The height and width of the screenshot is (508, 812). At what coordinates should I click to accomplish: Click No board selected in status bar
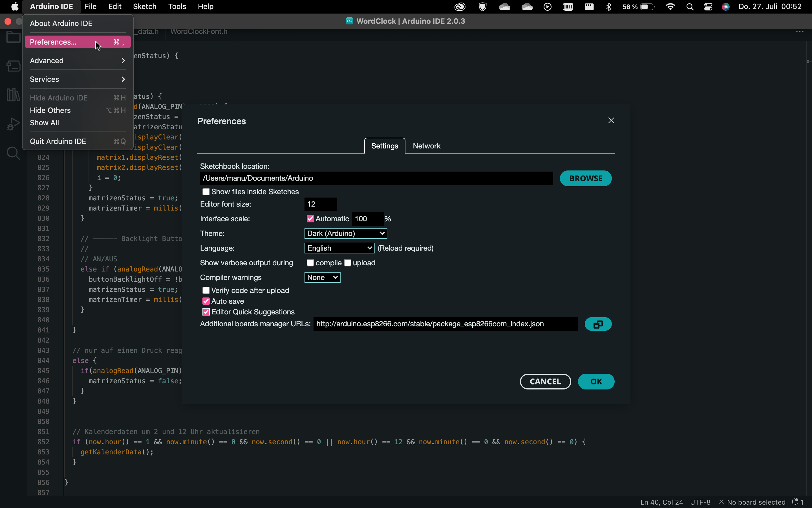752,502
